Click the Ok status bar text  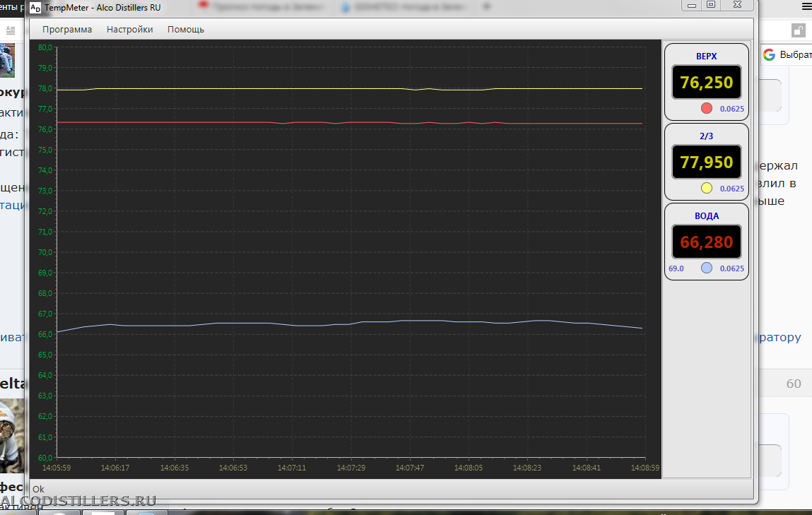coord(38,489)
